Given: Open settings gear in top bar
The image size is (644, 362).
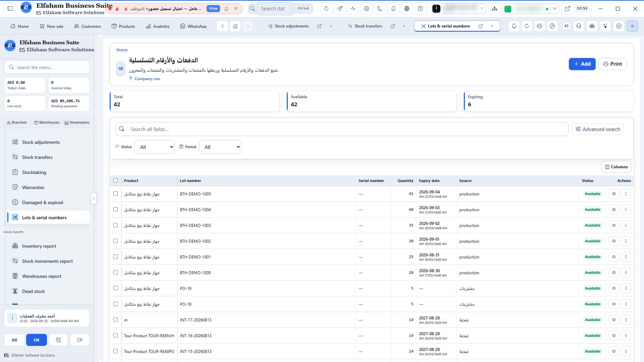Looking at the screenshot, I should click(x=367, y=9).
